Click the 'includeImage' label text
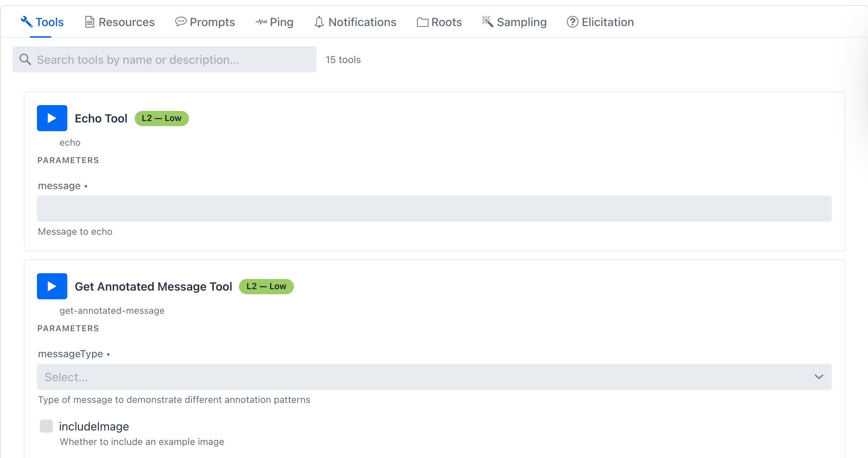 [x=94, y=426]
